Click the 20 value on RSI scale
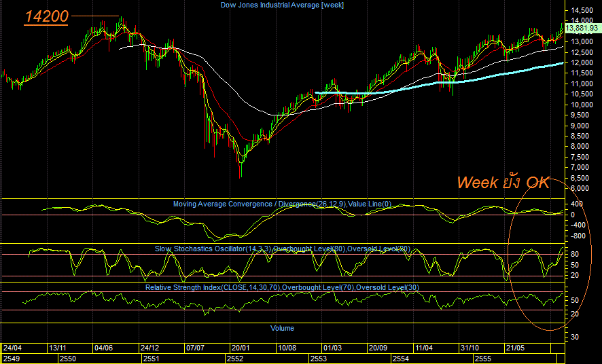Viewport: 602px width, 364px height. pyautogui.click(x=575, y=314)
